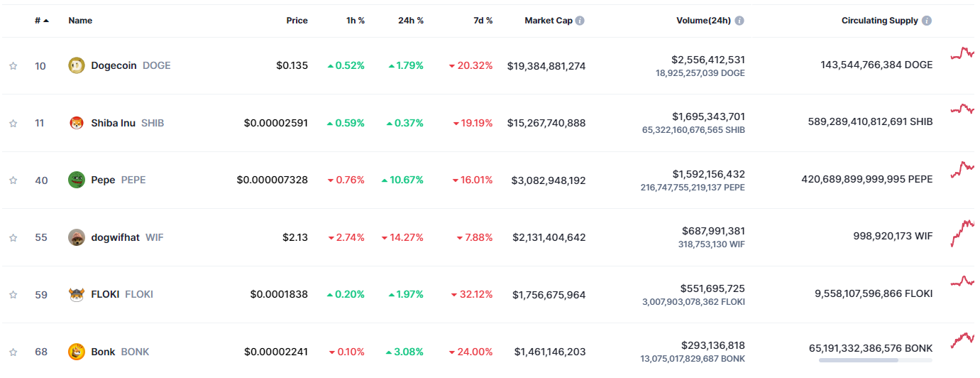The height and width of the screenshot is (378, 980).
Task: Sort the table by 24h % column
Action: click(x=410, y=21)
